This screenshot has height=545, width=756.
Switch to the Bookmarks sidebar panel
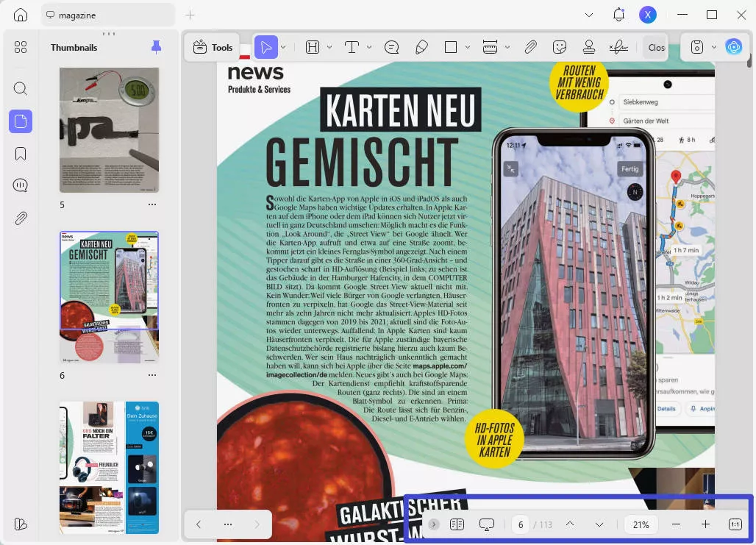click(x=20, y=153)
